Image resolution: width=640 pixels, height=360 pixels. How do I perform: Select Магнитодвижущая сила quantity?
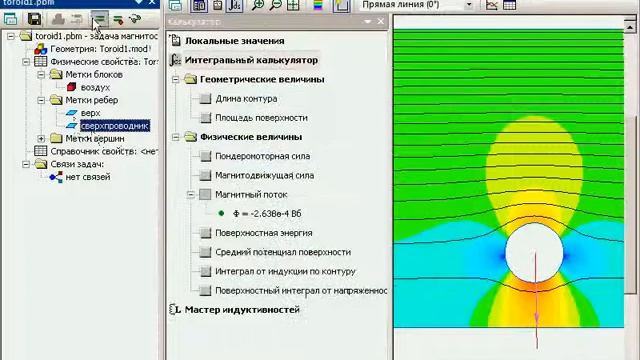[x=264, y=176]
